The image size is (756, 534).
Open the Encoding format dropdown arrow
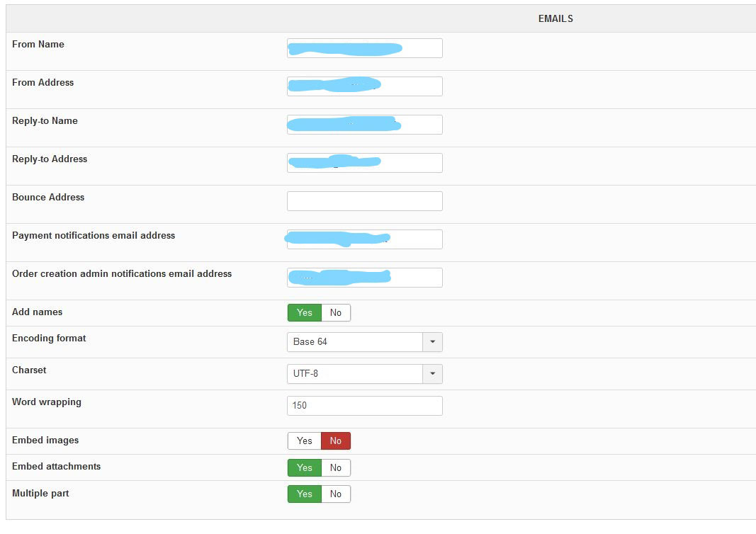pos(432,342)
